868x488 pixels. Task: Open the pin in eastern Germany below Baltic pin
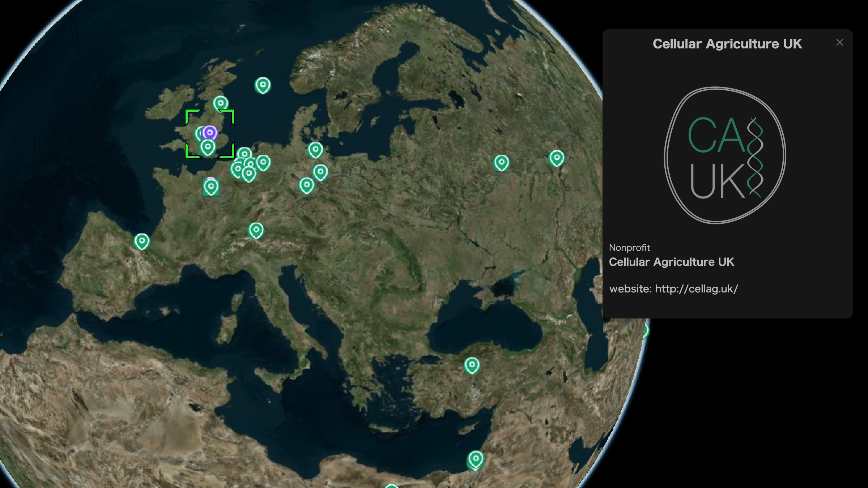320,172
